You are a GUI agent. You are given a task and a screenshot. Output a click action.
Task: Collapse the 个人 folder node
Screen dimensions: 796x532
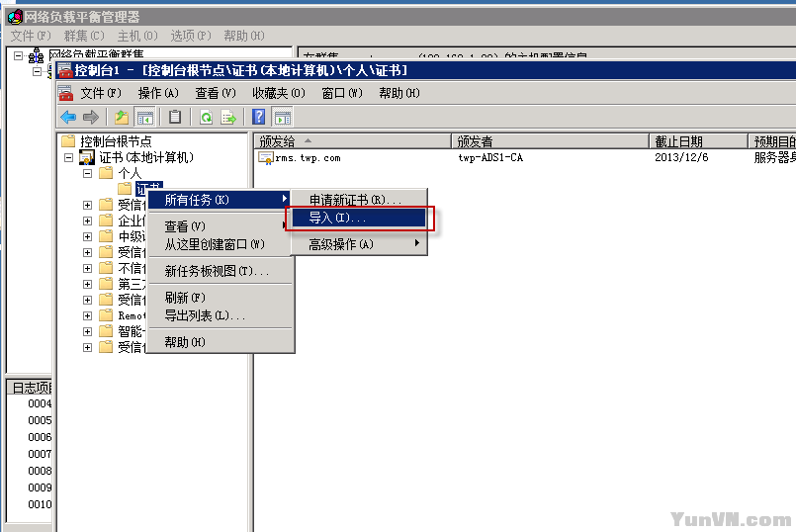(87, 173)
